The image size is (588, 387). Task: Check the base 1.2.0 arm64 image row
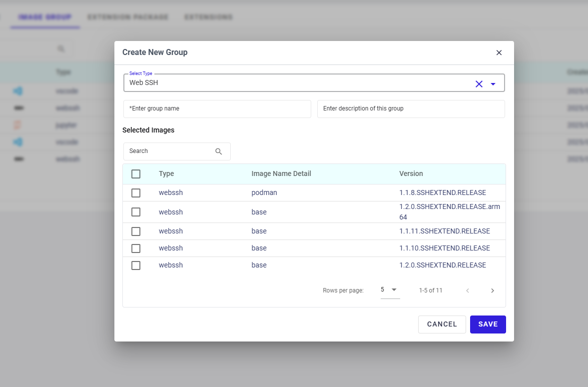point(136,212)
